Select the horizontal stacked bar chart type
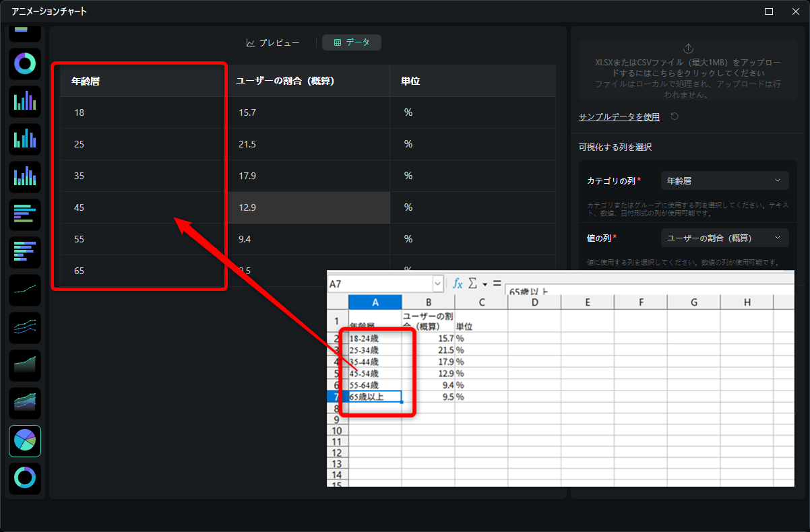The width and height of the screenshot is (810, 532). tap(25, 253)
